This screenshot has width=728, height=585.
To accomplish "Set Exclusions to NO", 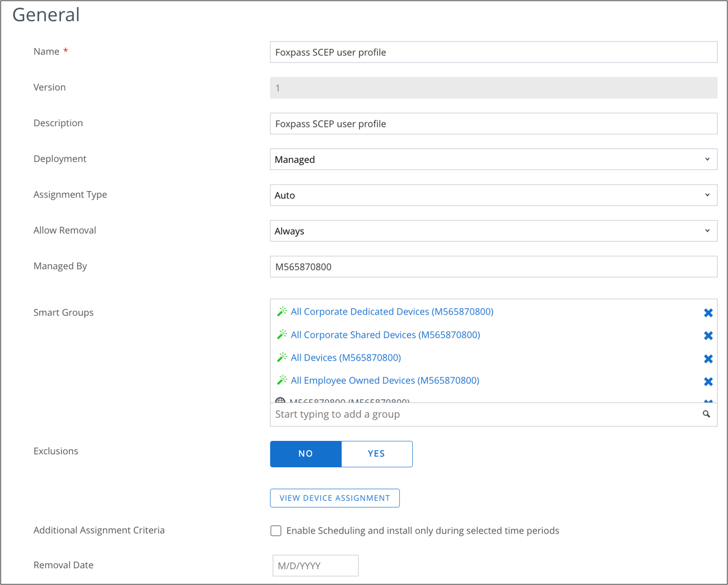I will click(305, 454).
